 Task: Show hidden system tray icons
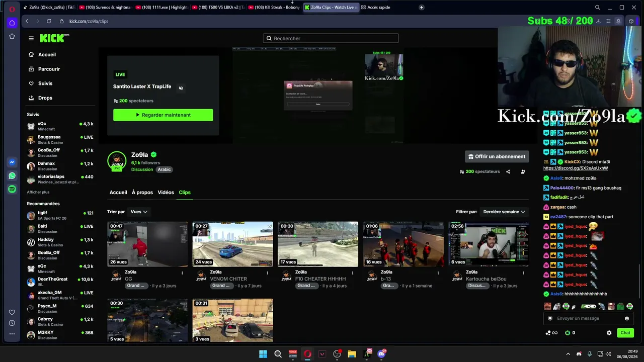tap(568, 354)
